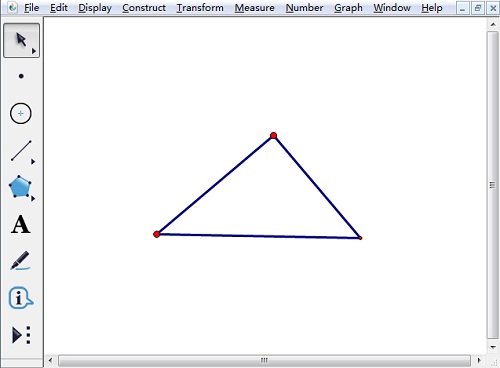Open the Information tool
The height and width of the screenshot is (368, 500).
pos(21,298)
